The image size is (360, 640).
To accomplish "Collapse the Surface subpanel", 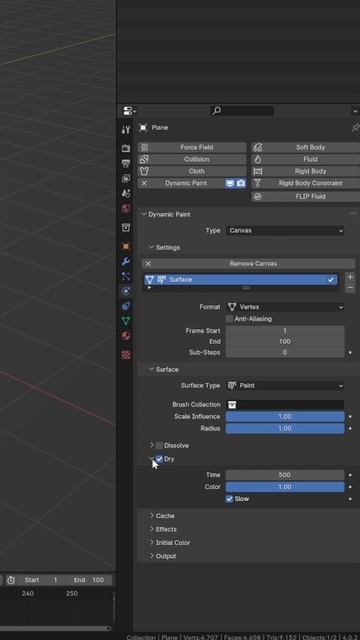I will 151,369.
